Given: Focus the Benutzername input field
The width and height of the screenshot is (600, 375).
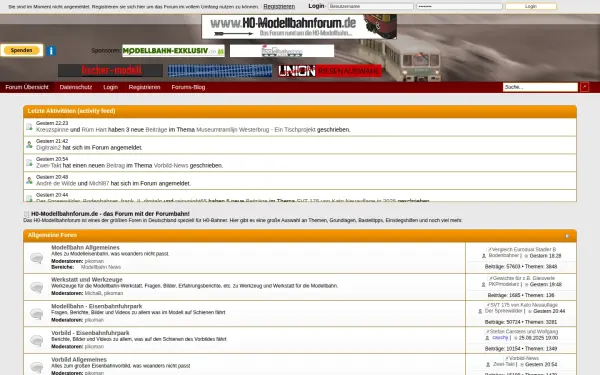Looking at the screenshot, I should (371, 7).
